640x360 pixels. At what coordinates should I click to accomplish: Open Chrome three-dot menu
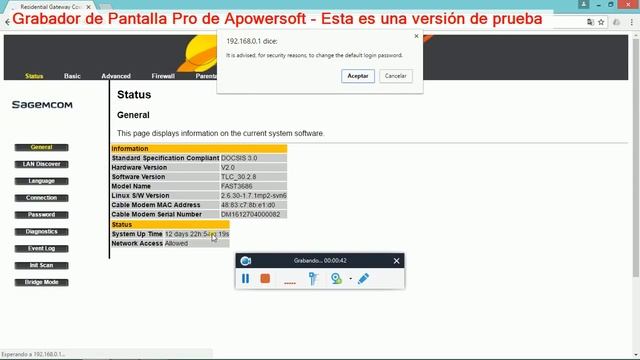[x=632, y=22]
